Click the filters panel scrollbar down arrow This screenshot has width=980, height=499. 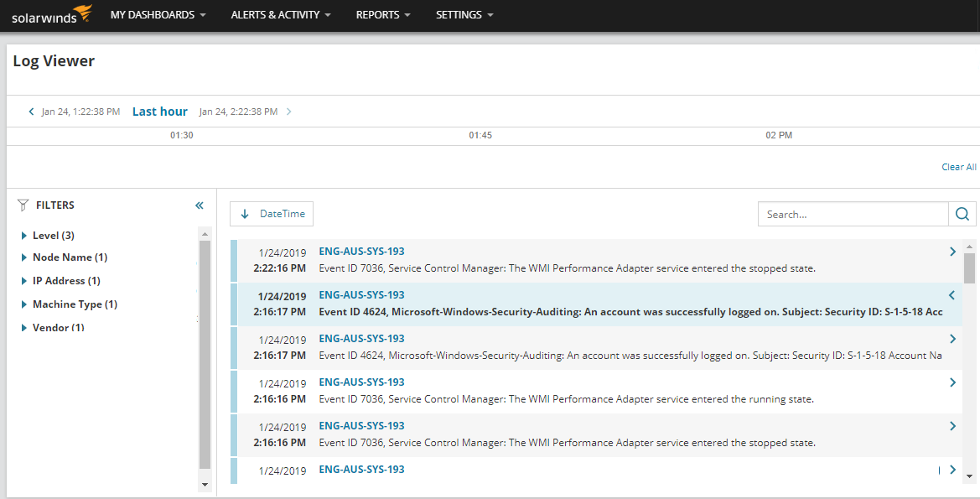pyautogui.click(x=205, y=485)
